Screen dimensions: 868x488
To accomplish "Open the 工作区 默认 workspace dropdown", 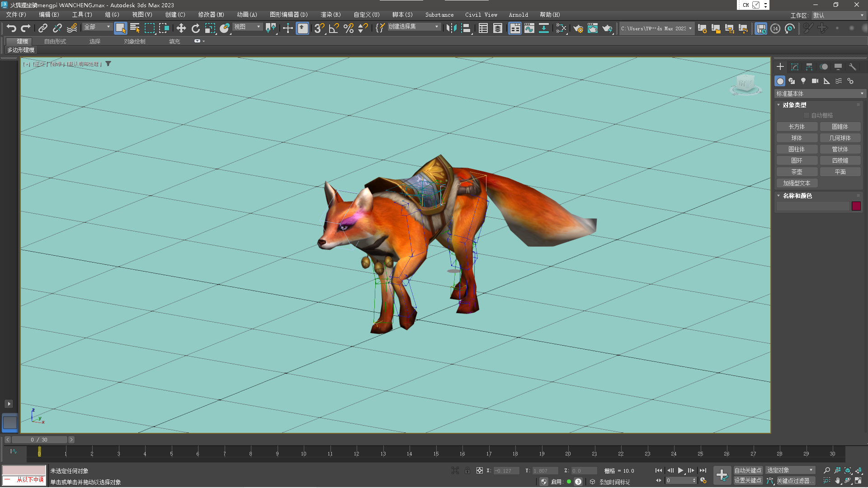I will [x=838, y=15].
